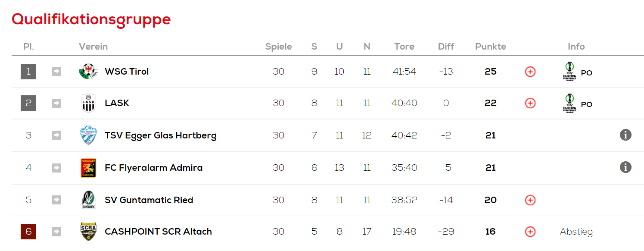Viewport: 644px width, 251px height.
Task: Click the Punkte column header
Action: [x=491, y=47]
